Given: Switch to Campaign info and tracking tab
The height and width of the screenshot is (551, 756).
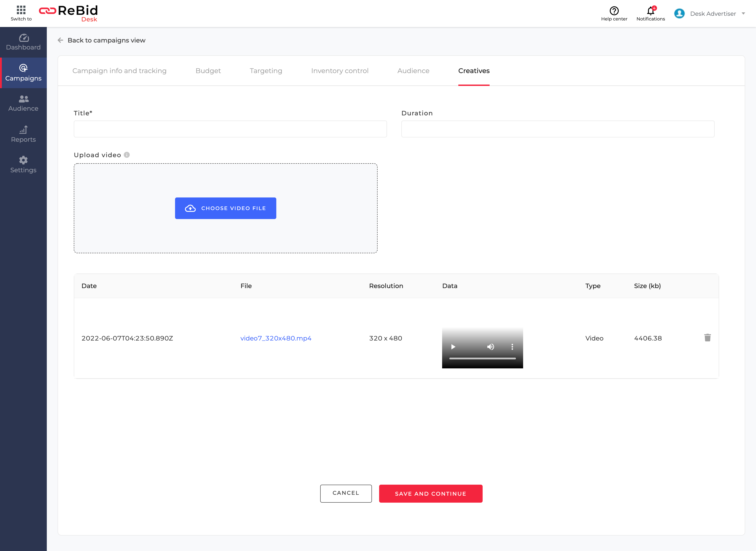Looking at the screenshot, I should 119,71.
